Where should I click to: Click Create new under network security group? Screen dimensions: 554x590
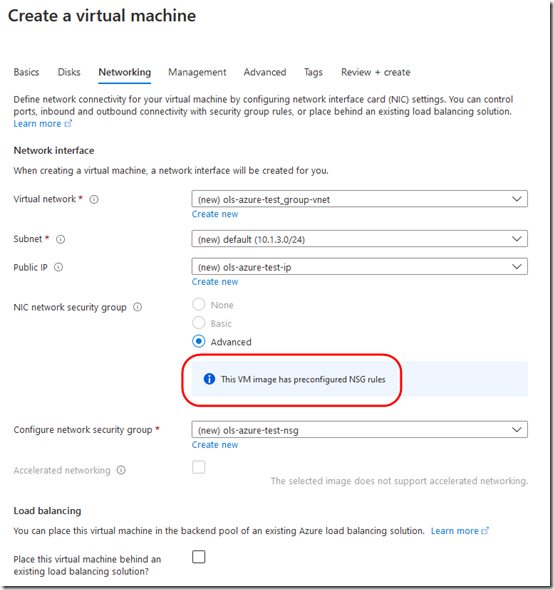point(215,445)
